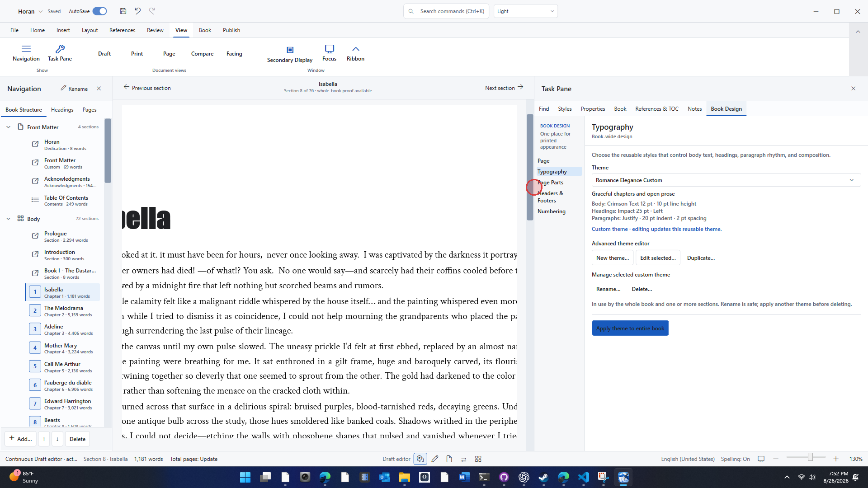The image size is (868, 488).
Task: Activate Focus mode in ribbon
Action: pos(329,53)
